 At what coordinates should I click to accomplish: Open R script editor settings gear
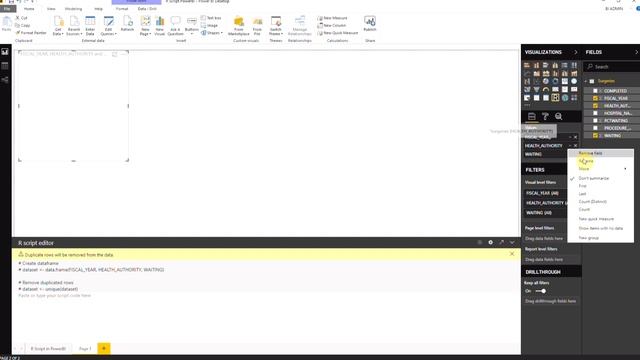pos(490,242)
